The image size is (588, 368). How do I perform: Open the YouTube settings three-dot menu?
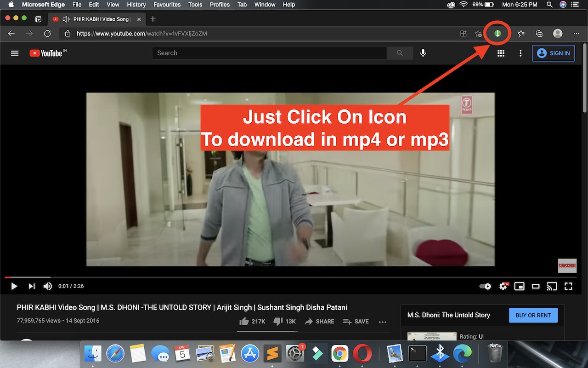coord(520,53)
